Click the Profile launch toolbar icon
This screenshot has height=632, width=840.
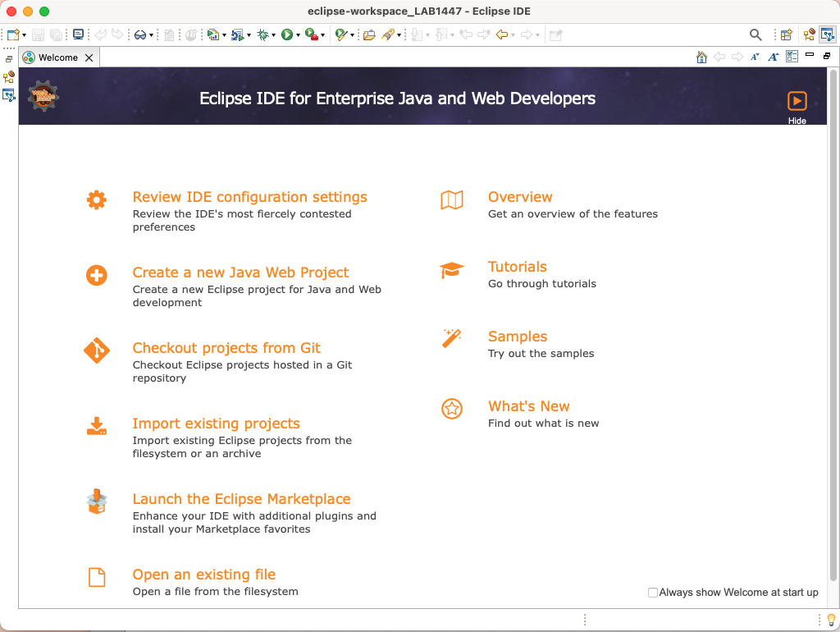(237, 34)
